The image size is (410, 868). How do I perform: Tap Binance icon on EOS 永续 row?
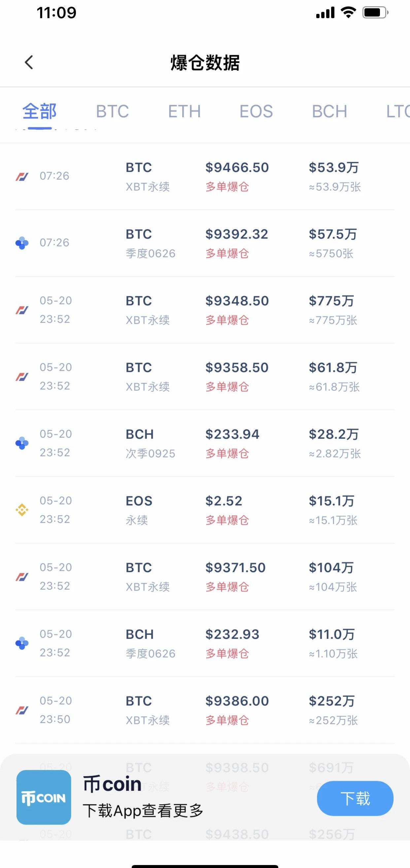pyautogui.click(x=22, y=510)
